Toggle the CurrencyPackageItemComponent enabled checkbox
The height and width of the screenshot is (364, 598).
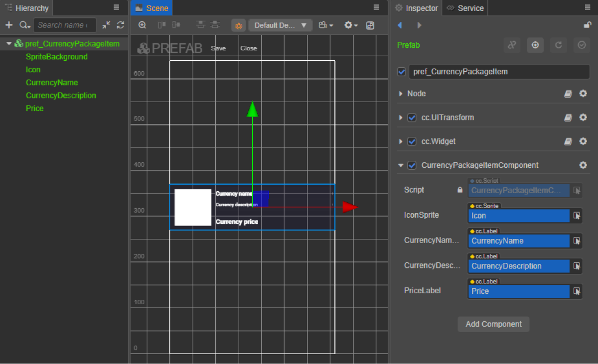[412, 165]
